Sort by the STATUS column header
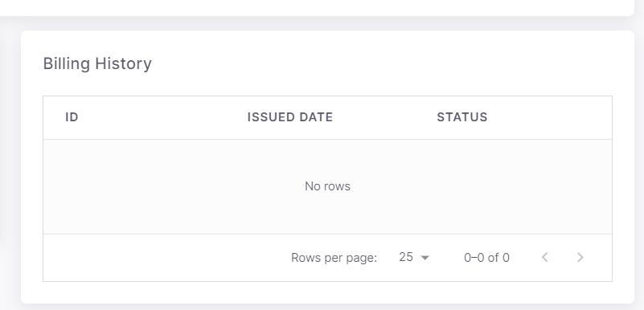This screenshot has height=310, width=644. (462, 117)
